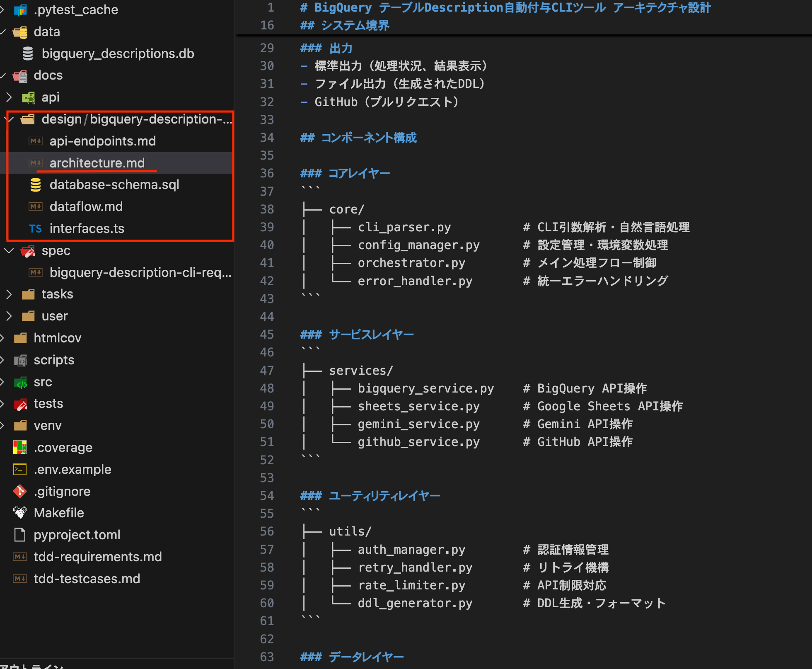The width and height of the screenshot is (812, 669).
Task: Click the markdown icon of tdd-testcases.md
Action: pos(20,579)
